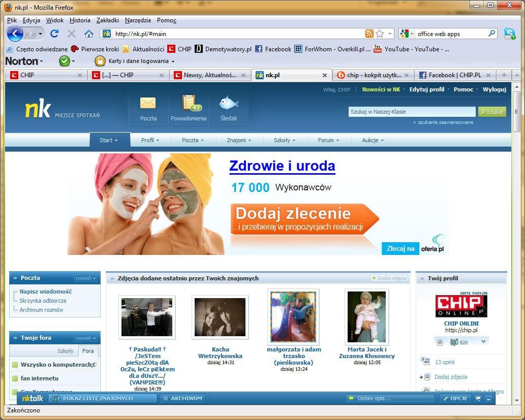This screenshot has height=420, width=525.
Task: Minimize the nktalk bar with dash icon
Action: tap(489, 399)
